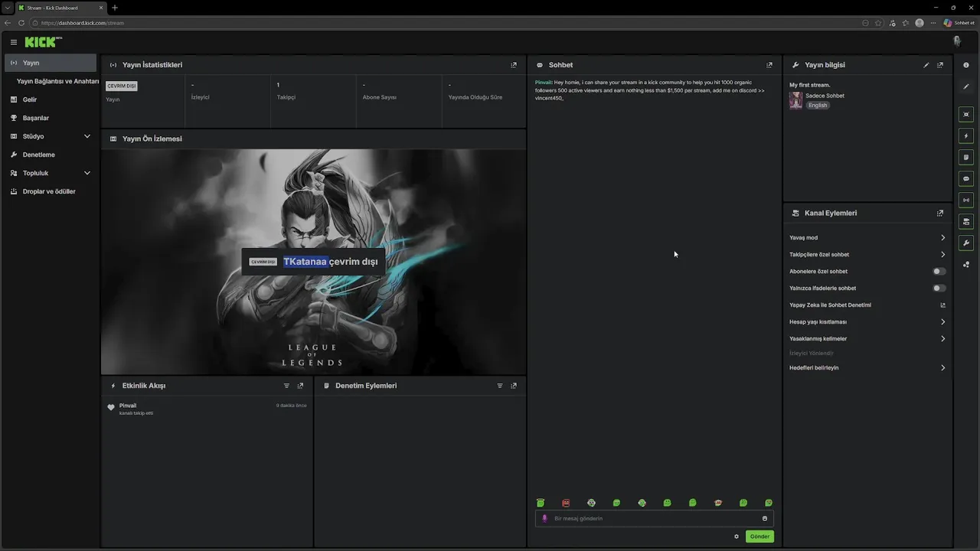Screen dimensions: 980x551
Task: Click highlighted TKatanaa text in preview
Action: tap(305, 261)
